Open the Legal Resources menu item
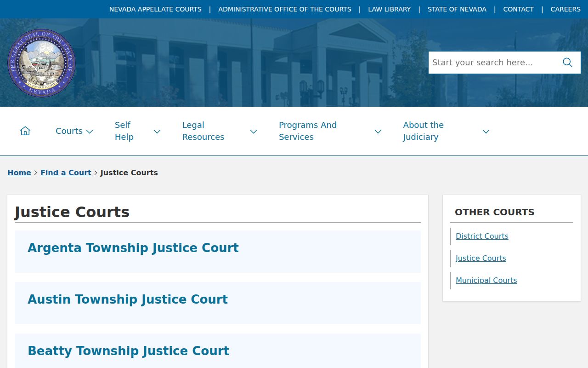Viewport: 588px width, 368px height. coord(203,131)
